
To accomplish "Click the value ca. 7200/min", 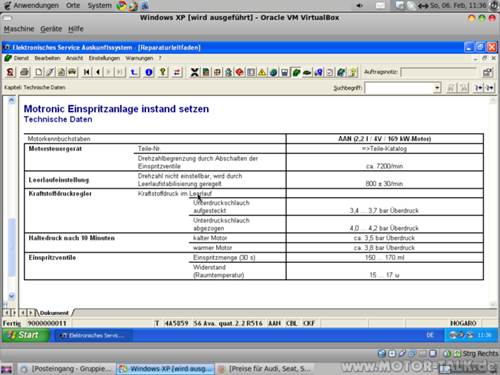I will 384,166.
